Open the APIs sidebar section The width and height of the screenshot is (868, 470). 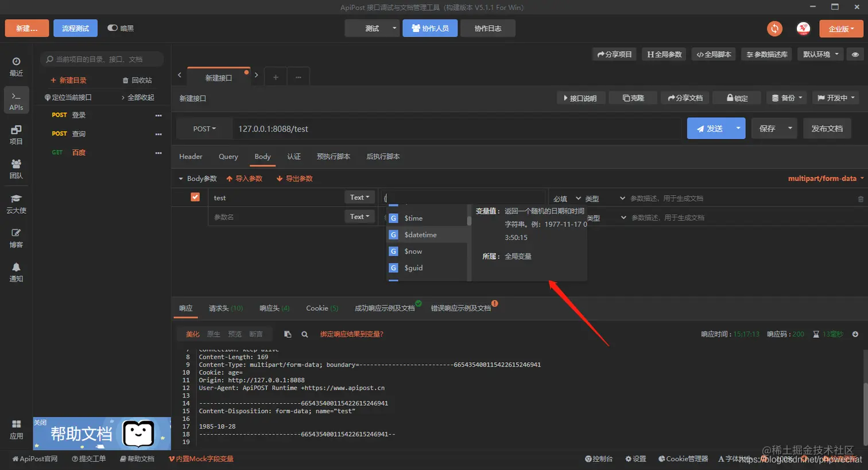[x=16, y=100]
